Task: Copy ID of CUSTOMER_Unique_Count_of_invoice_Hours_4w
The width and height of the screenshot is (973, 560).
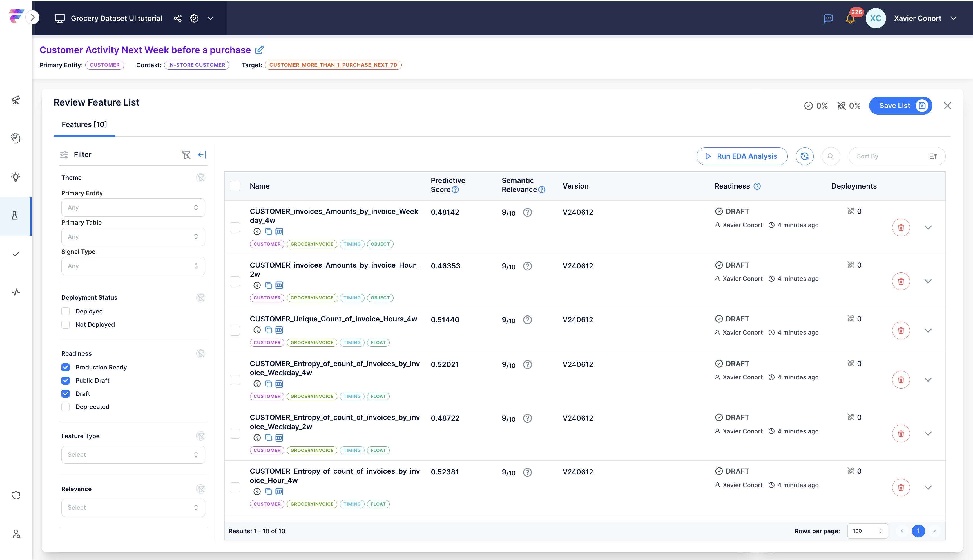Action: (279, 330)
